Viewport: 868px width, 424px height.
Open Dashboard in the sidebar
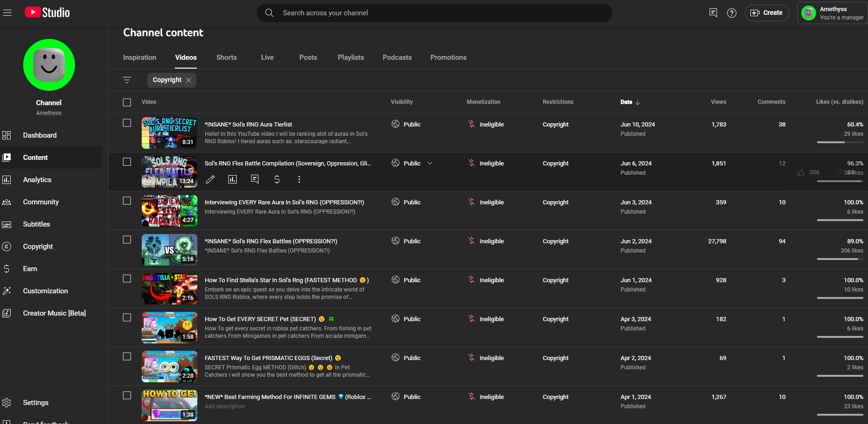(51, 135)
